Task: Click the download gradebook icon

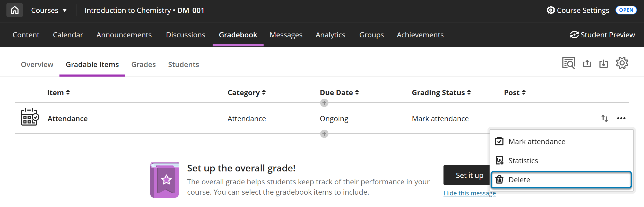Action: [x=603, y=63]
